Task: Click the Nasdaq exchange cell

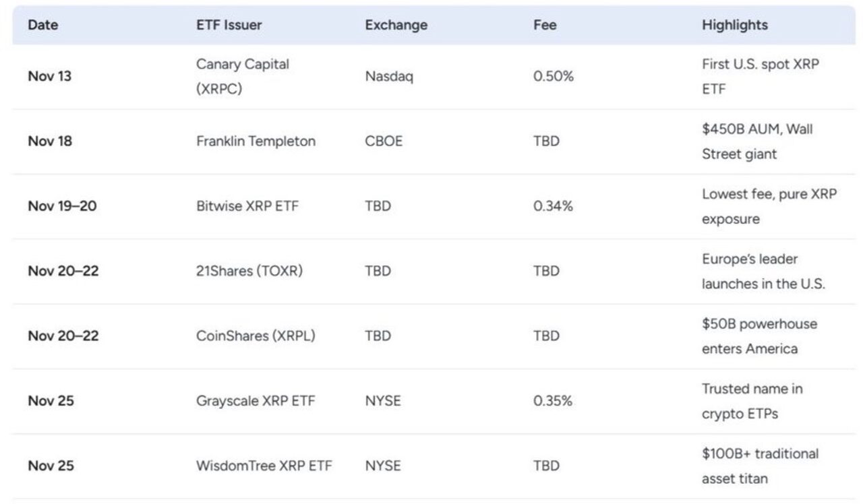Action: tap(389, 76)
